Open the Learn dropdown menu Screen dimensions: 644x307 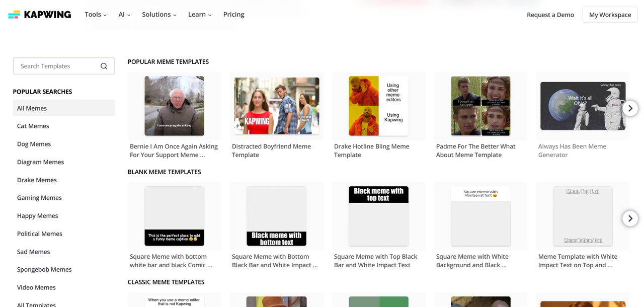click(x=200, y=15)
